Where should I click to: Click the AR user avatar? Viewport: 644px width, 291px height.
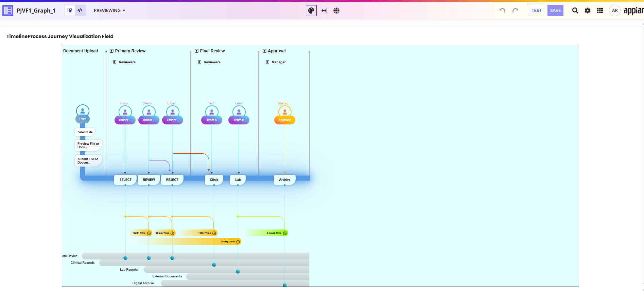(x=615, y=11)
